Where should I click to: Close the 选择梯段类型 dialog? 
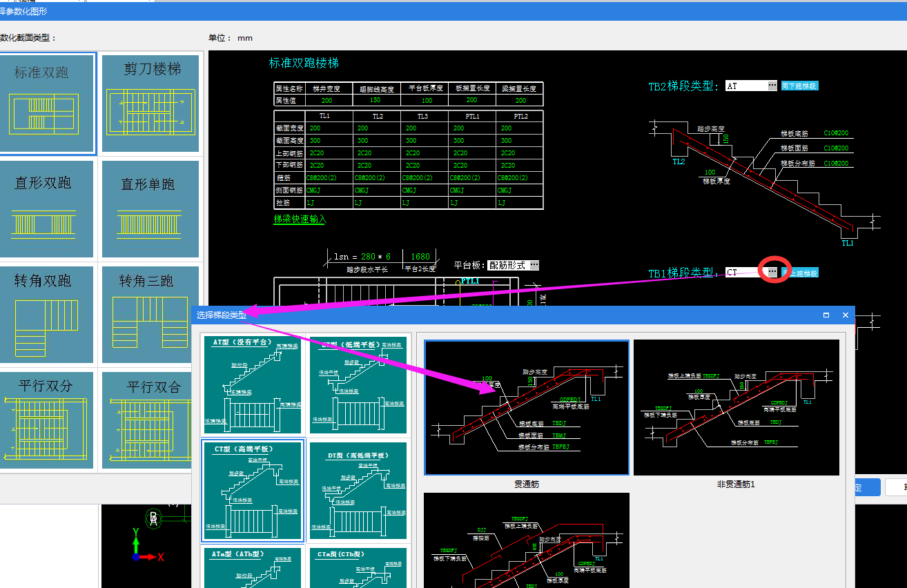[845, 315]
